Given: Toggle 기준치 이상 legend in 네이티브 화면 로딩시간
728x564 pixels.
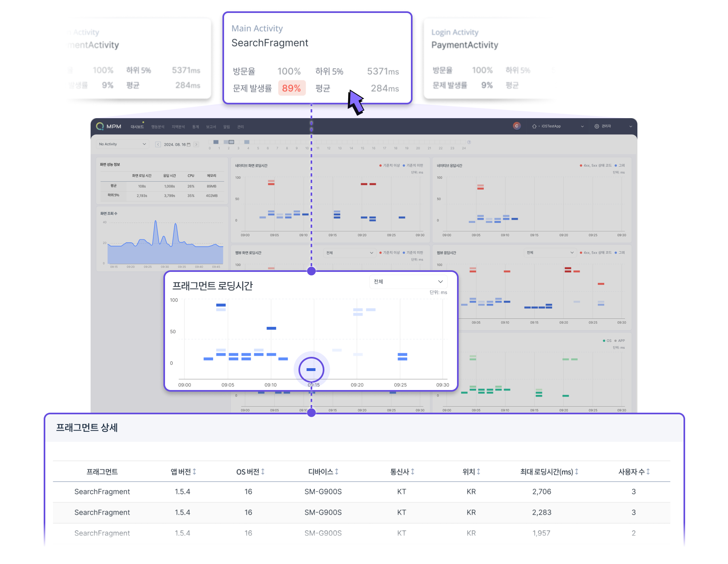Looking at the screenshot, I should tap(389, 165).
